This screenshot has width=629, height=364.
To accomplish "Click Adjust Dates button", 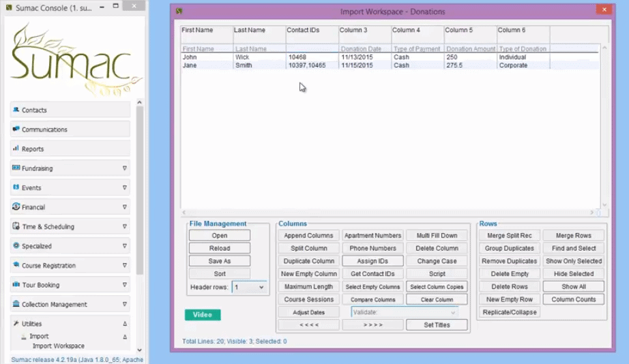I will tap(308, 312).
